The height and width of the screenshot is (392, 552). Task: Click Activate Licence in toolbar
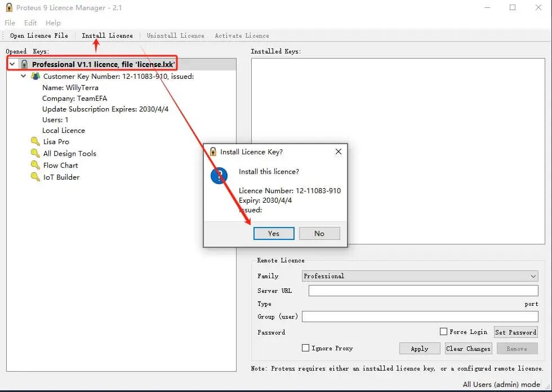[x=242, y=35]
